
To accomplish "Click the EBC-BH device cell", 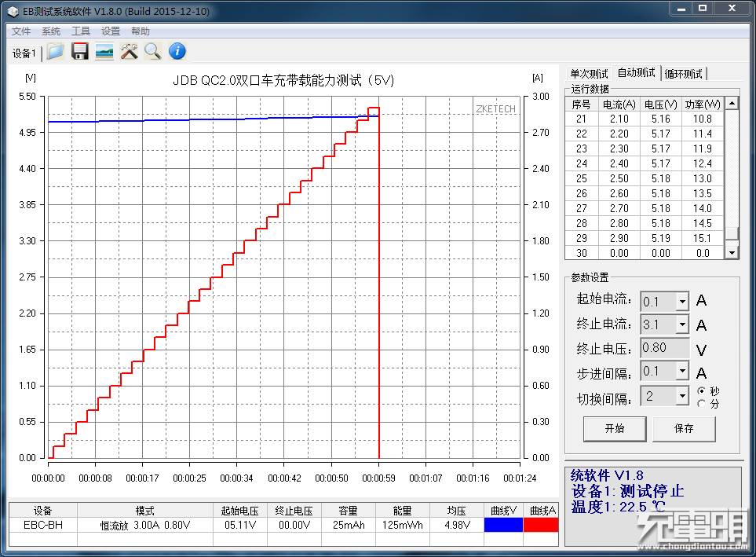I will tap(43, 525).
